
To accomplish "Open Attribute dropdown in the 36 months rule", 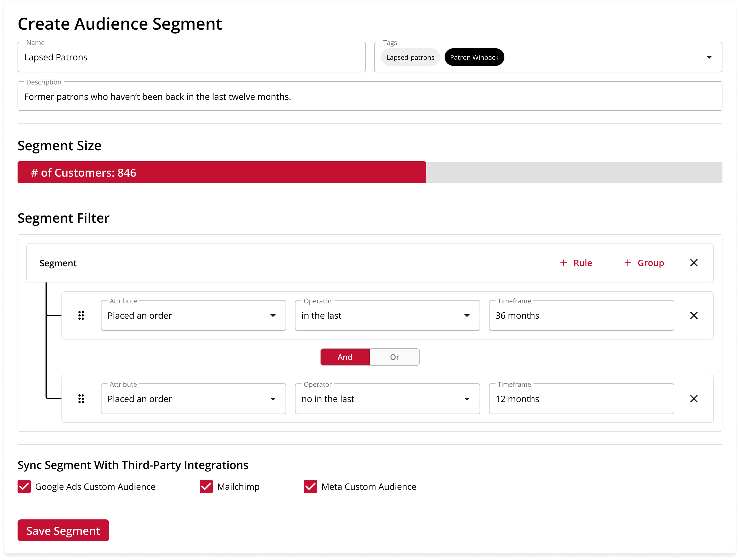I will (x=193, y=315).
